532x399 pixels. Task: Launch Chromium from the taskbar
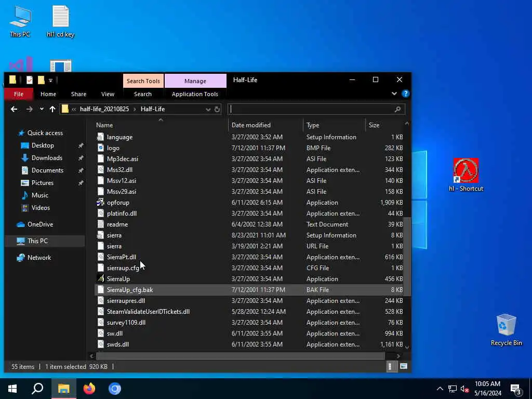(115, 389)
